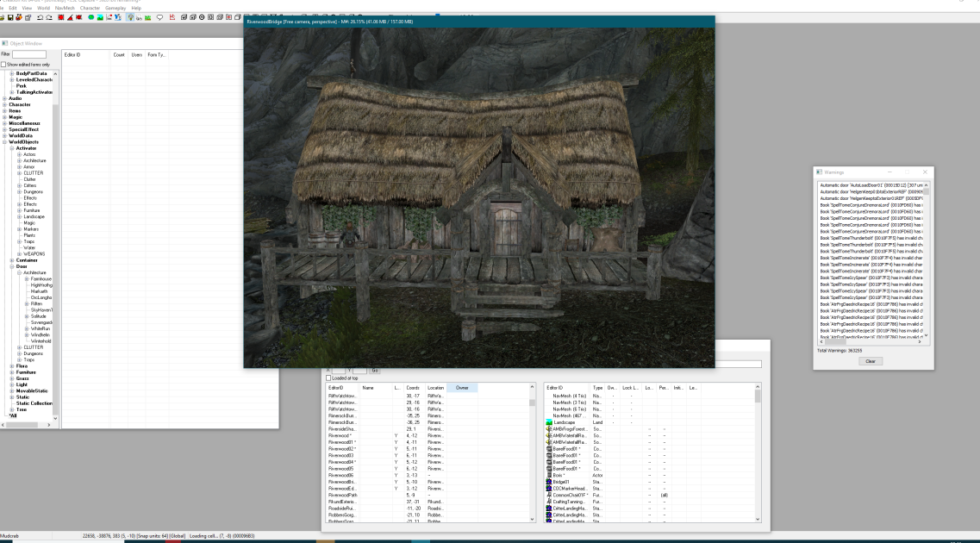Viewport: 980px width, 543px height.
Task: Click the Filter input field in Object Window
Action: [29, 54]
